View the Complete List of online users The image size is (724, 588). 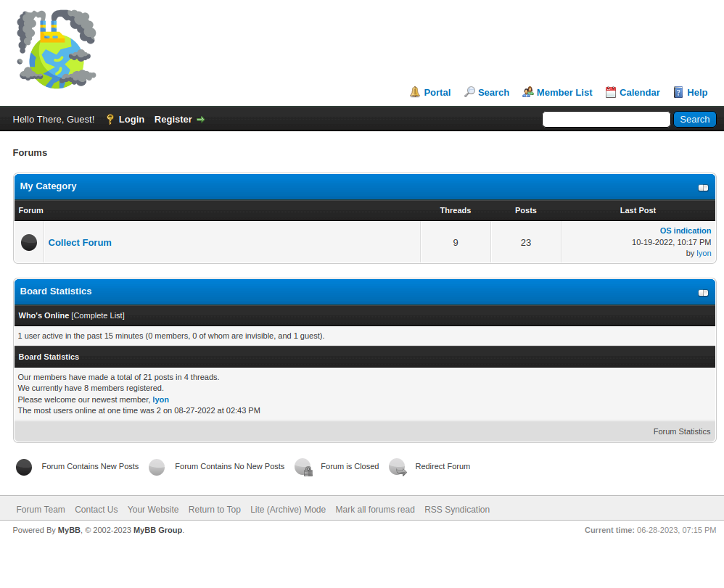pyautogui.click(x=98, y=315)
